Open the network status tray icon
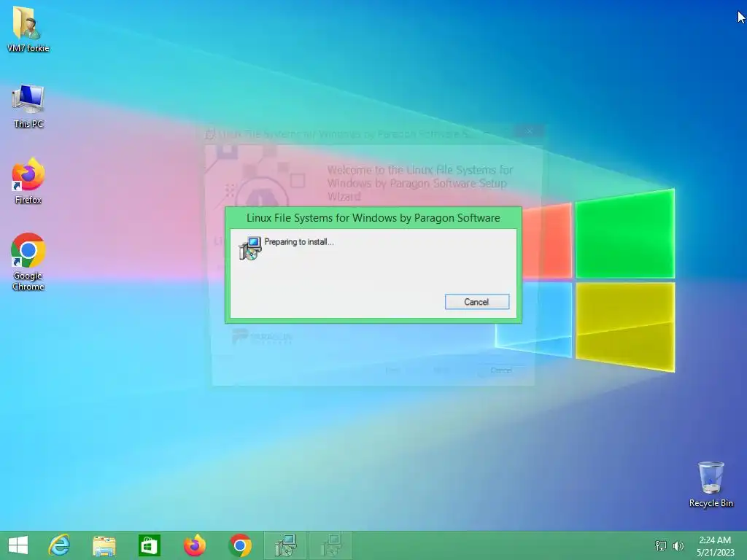This screenshot has height=560, width=747. click(661, 545)
